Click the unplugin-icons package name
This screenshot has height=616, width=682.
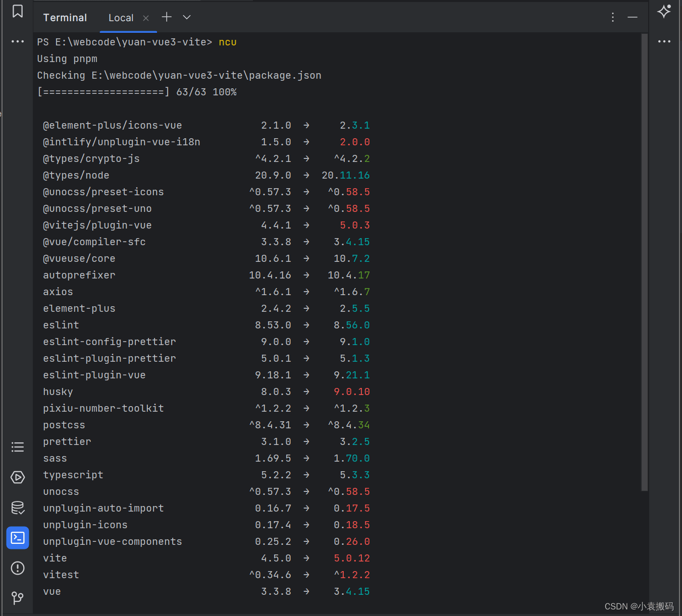click(x=85, y=525)
